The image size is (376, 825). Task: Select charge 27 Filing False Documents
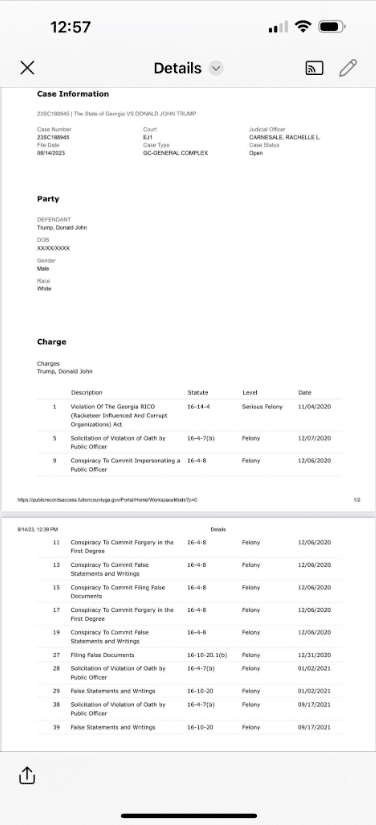[189, 655]
